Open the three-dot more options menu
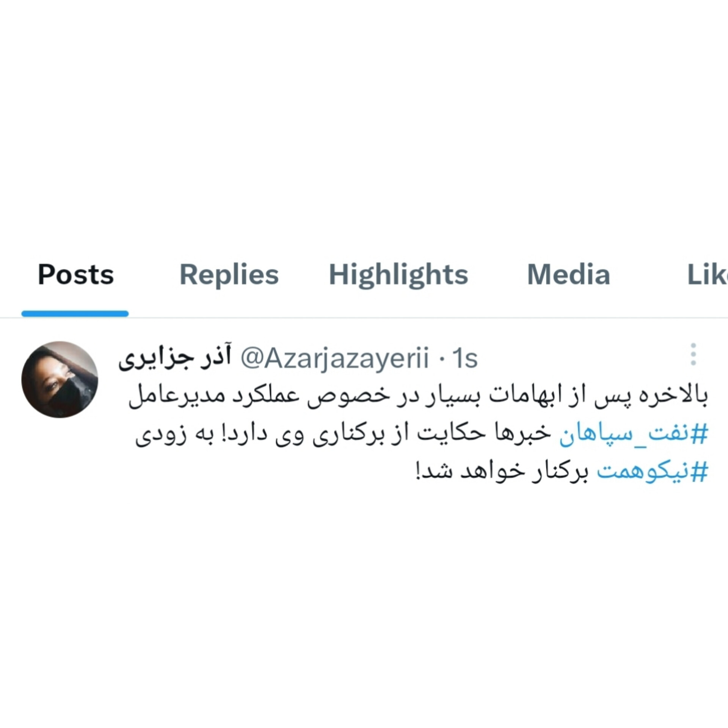Image resolution: width=728 pixels, height=728 pixels. click(x=693, y=354)
